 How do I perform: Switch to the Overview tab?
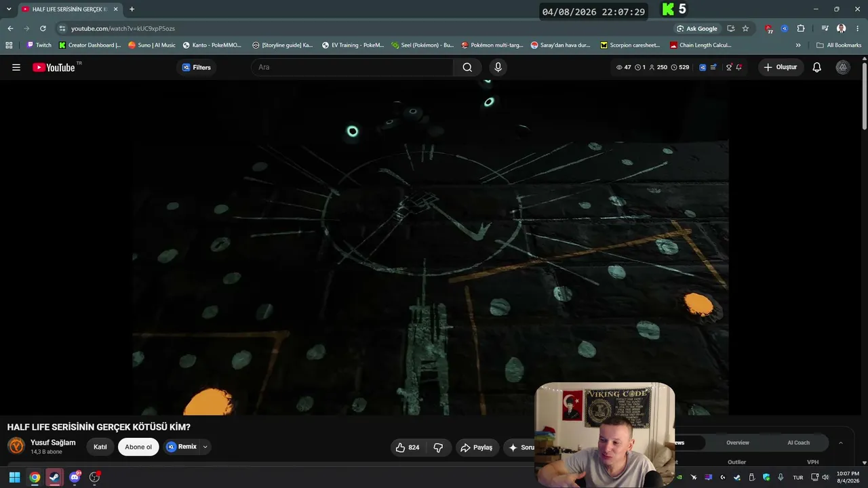738,443
